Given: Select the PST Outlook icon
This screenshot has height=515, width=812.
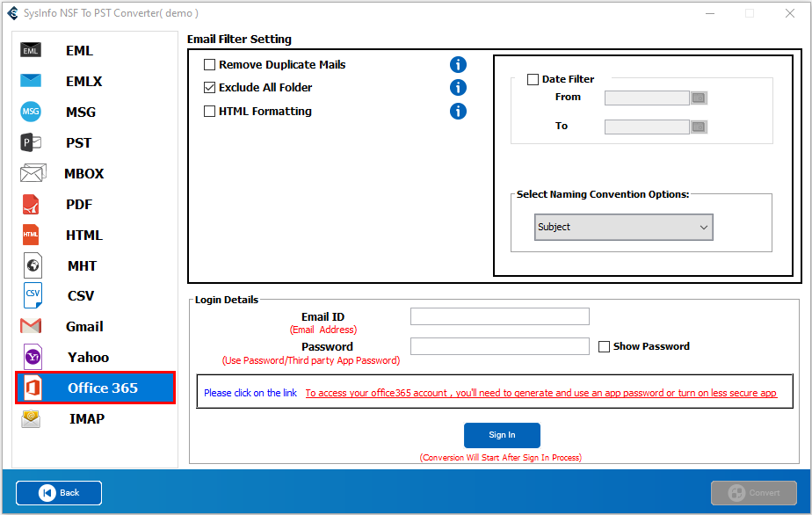Looking at the screenshot, I should point(31,142).
